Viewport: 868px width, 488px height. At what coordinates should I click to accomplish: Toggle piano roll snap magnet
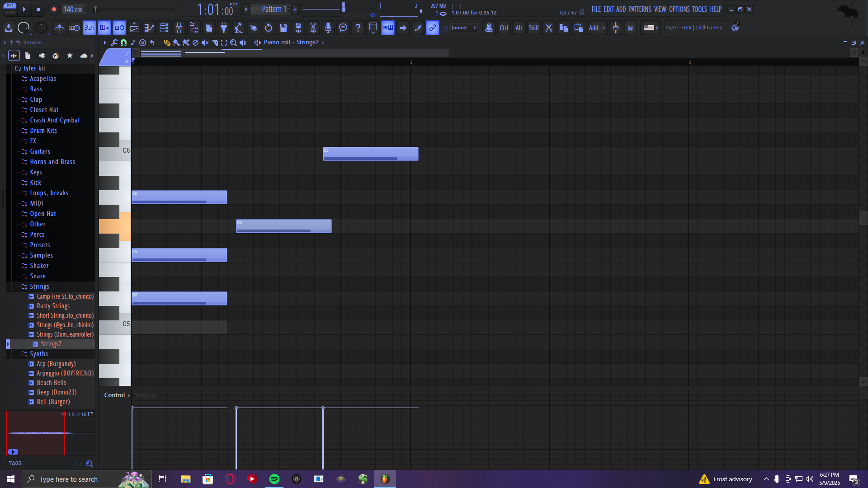(123, 42)
